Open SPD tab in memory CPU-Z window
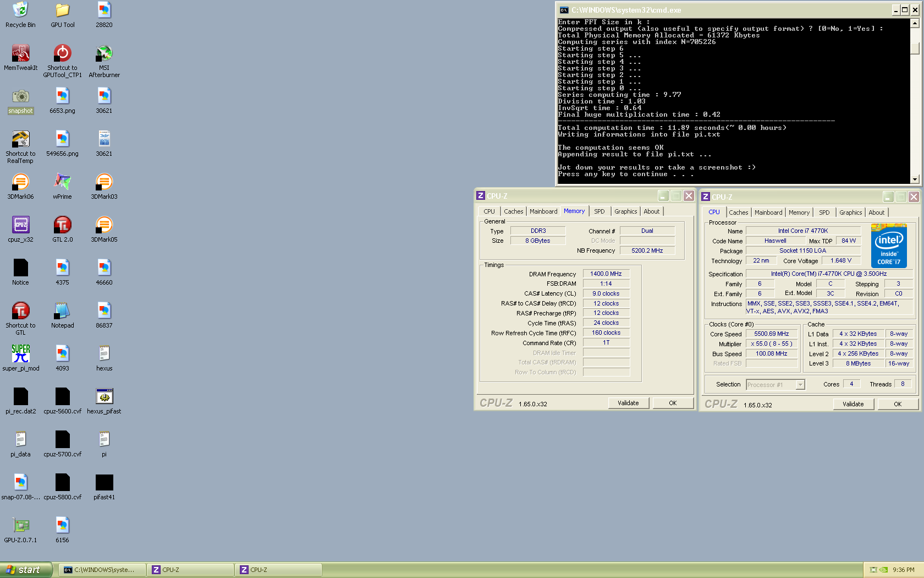The width and height of the screenshot is (924, 578). click(599, 211)
